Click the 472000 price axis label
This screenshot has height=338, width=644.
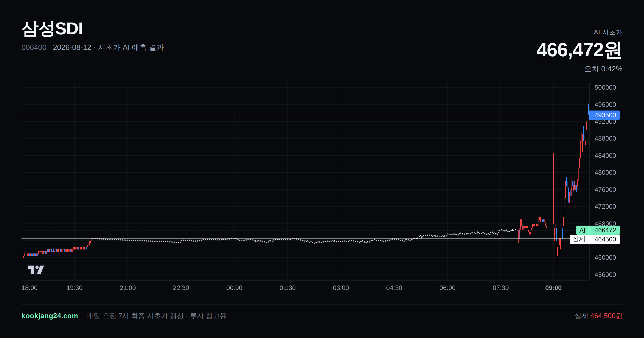(605, 207)
